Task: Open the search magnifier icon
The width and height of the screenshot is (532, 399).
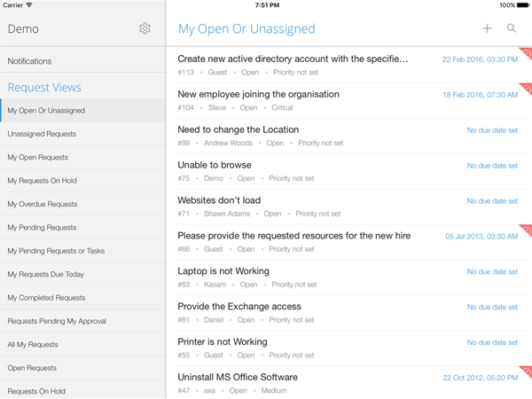Action: point(512,29)
